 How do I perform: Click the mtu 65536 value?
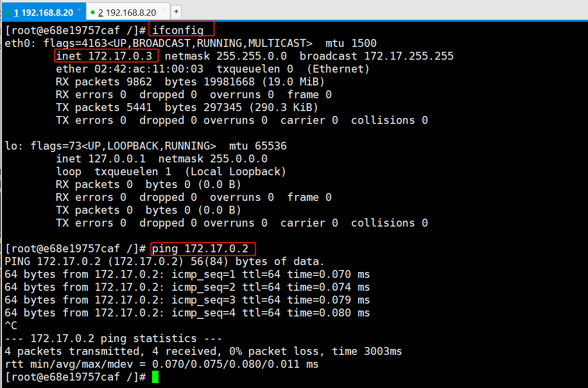click(258, 146)
